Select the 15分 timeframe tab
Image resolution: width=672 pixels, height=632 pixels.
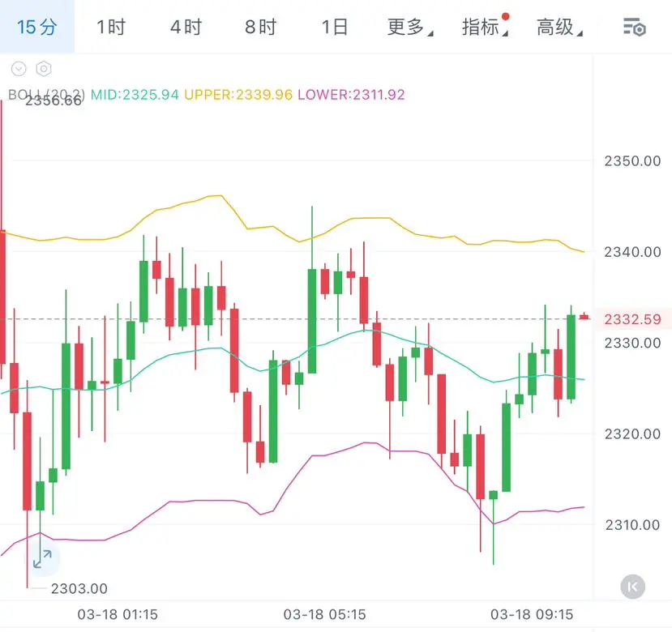coord(37,28)
